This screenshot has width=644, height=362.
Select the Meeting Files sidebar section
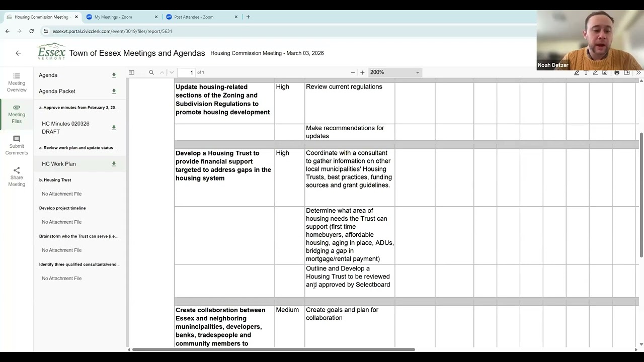(17, 114)
